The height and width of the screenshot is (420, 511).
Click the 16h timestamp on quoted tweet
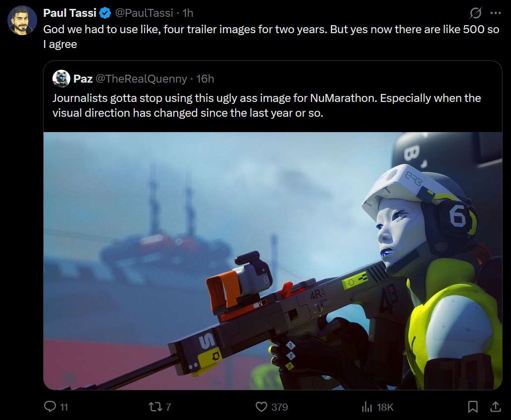click(205, 79)
